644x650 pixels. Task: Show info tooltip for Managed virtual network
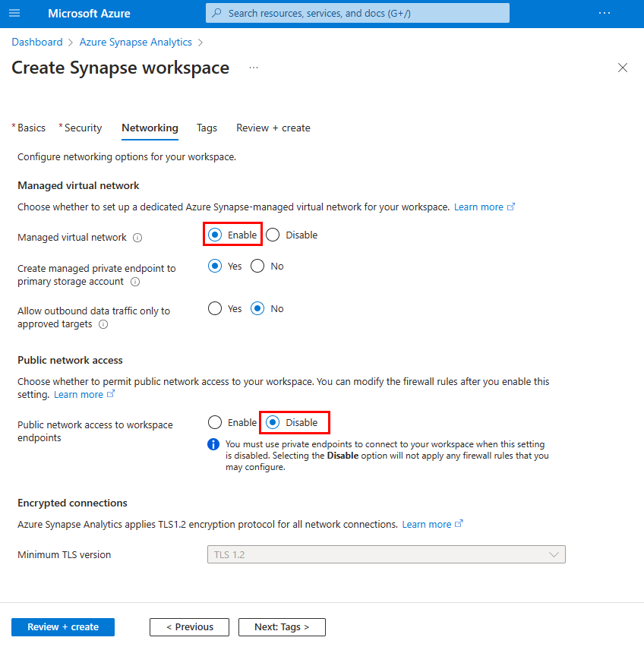pos(137,238)
